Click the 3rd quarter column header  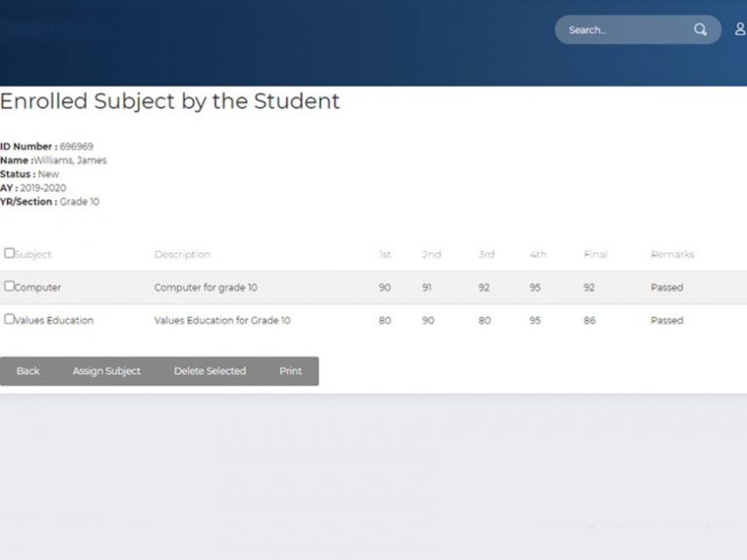[x=486, y=255]
